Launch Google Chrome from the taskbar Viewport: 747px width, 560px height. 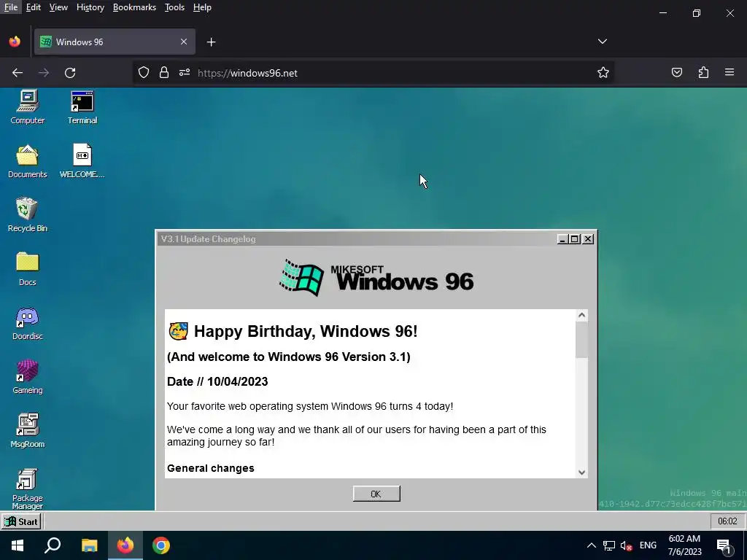click(161, 545)
